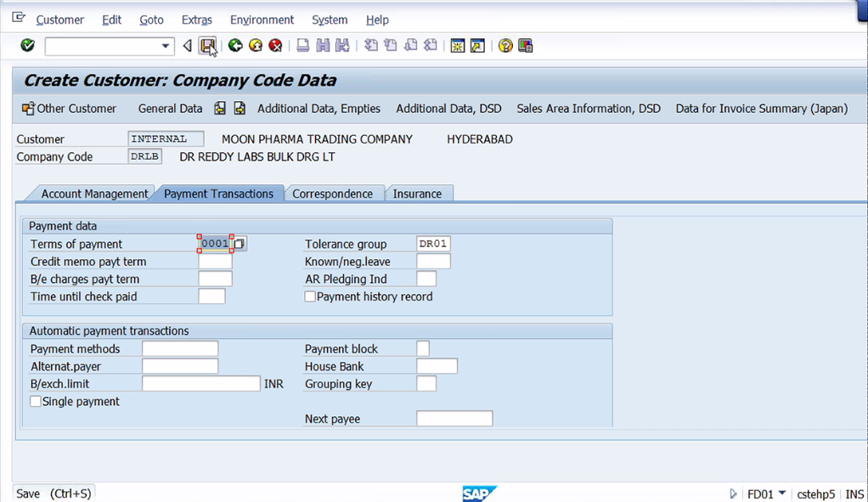Collapse the command field with triangle icon
This screenshot has height=502, width=868.
pyautogui.click(x=187, y=46)
